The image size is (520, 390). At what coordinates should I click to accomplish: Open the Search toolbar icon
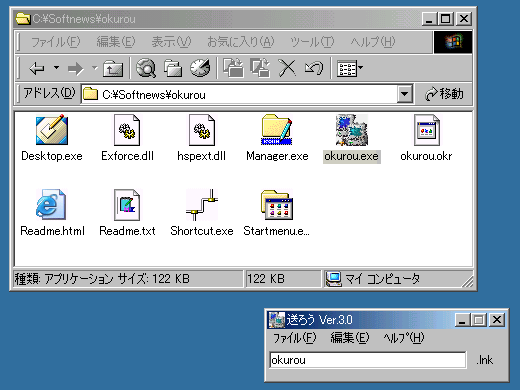[x=146, y=68]
